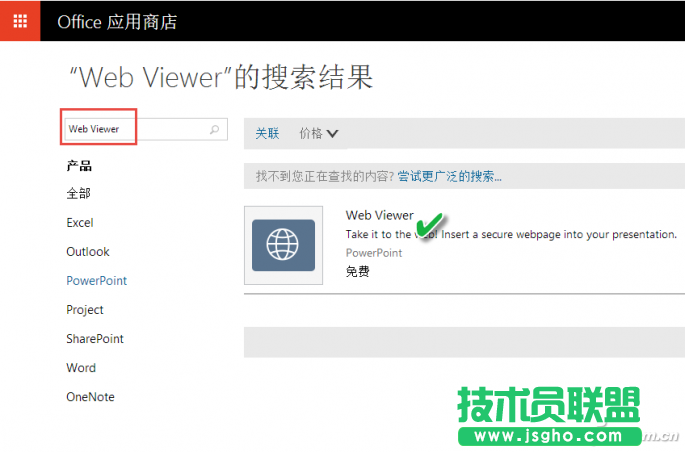Click the "Web Viewer"的搜索结果 page heading
The width and height of the screenshot is (685, 452).
pyautogui.click(x=221, y=77)
